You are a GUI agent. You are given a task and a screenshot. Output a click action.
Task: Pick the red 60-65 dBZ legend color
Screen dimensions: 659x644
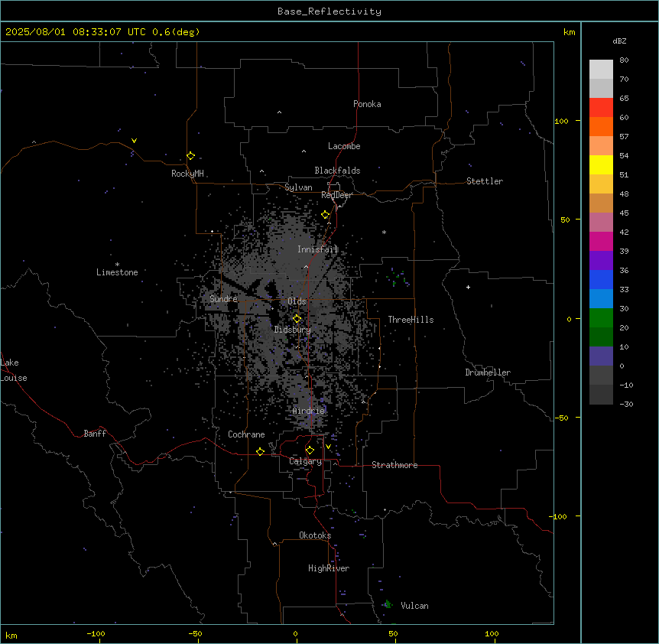click(601, 108)
